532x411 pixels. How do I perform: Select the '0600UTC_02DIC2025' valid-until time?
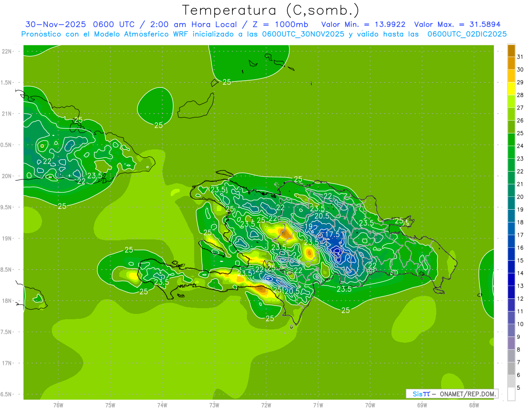coord(467,34)
